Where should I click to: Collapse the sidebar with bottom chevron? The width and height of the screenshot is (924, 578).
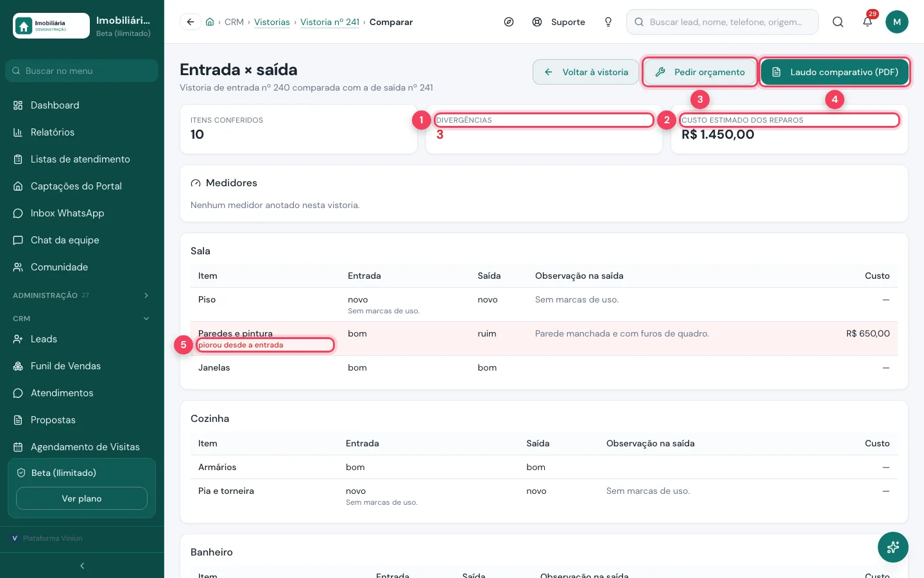coord(82,566)
